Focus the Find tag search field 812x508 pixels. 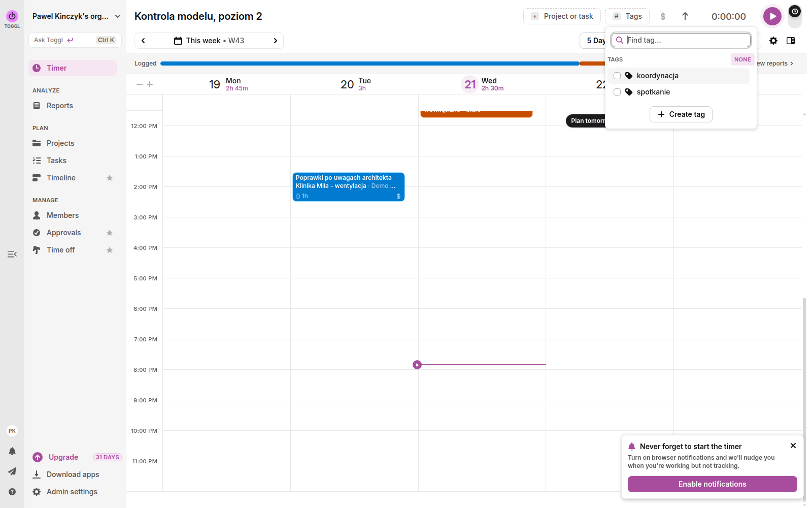tap(681, 40)
